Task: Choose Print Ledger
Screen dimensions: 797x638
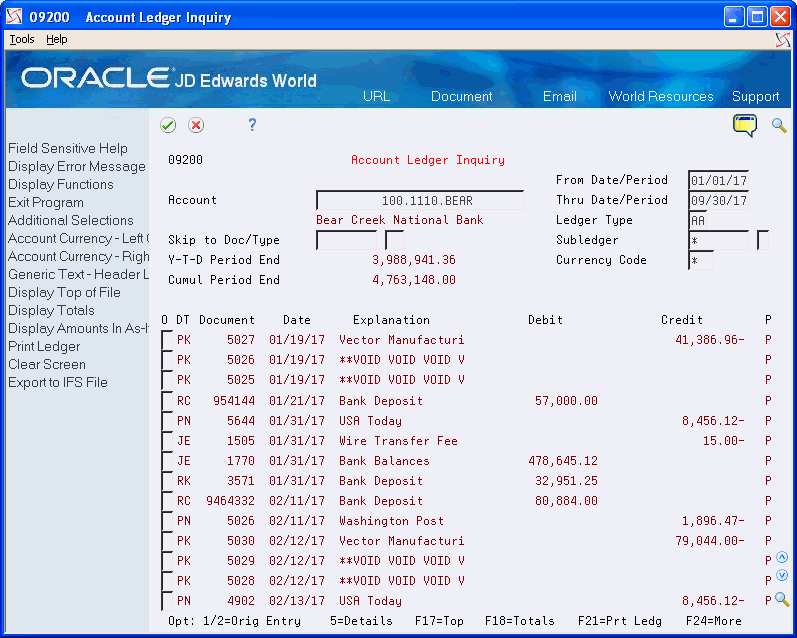Action: click(x=44, y=347)
